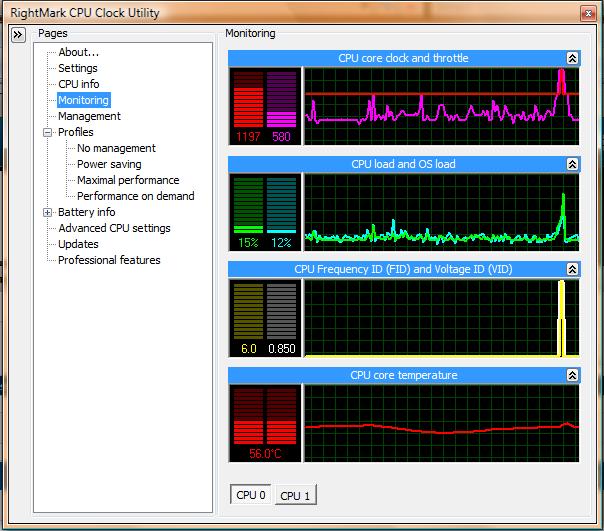Click the 15% CPU load value
This screenshot has height=531, width=604.
click(248, 243)
